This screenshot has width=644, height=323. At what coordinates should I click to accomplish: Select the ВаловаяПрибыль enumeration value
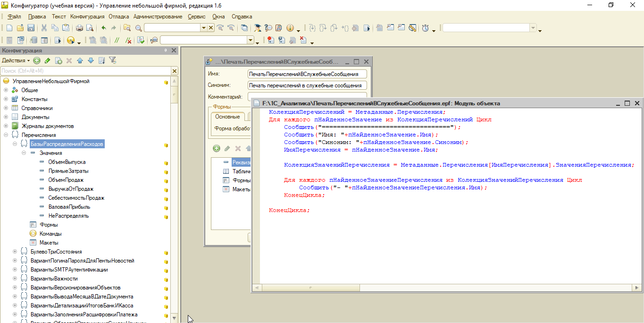(x=69, y=207)
